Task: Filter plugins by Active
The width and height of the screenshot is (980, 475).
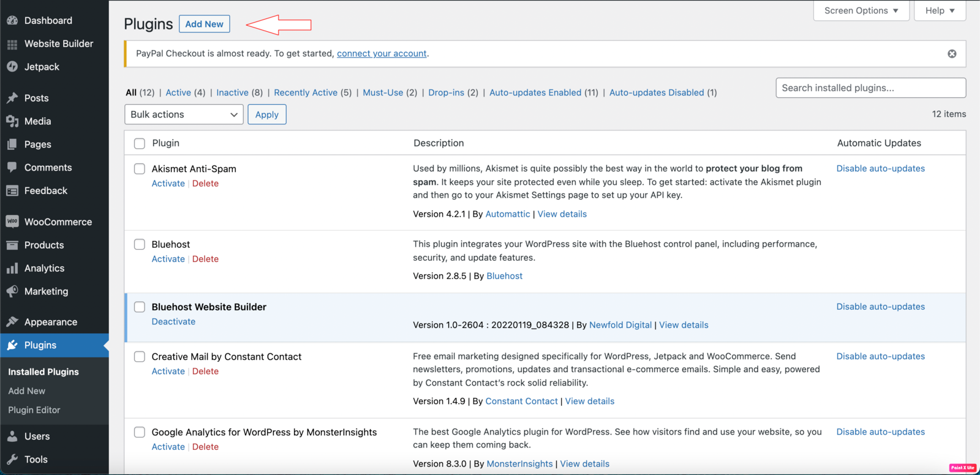Action: click(178, 92)
